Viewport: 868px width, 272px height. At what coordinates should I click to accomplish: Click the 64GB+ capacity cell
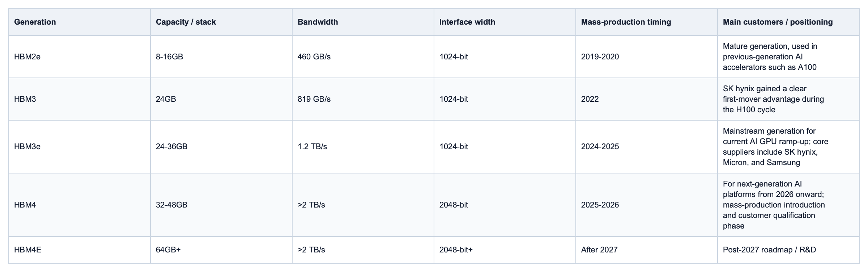click(x=221, y=250)
